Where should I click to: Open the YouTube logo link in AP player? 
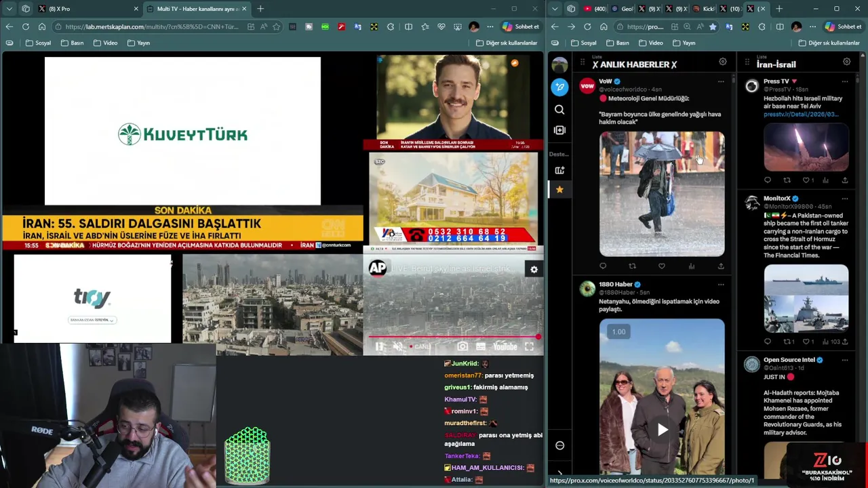pyautogui.click(x=505, y=347)
